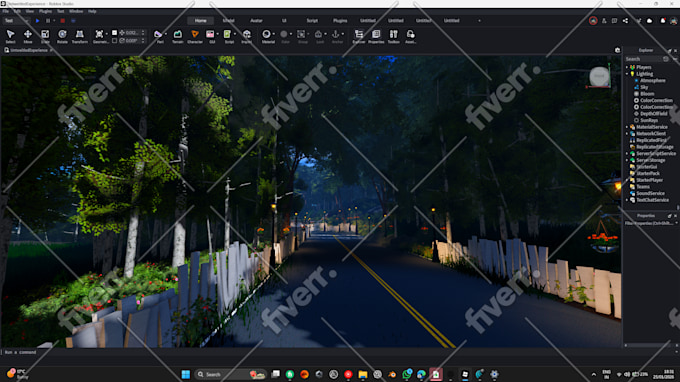The width and height of the screenshot is (680, 382).
Task: Open the Test mode dropdown
Action: pyautogui.click(x=16, y=20)
